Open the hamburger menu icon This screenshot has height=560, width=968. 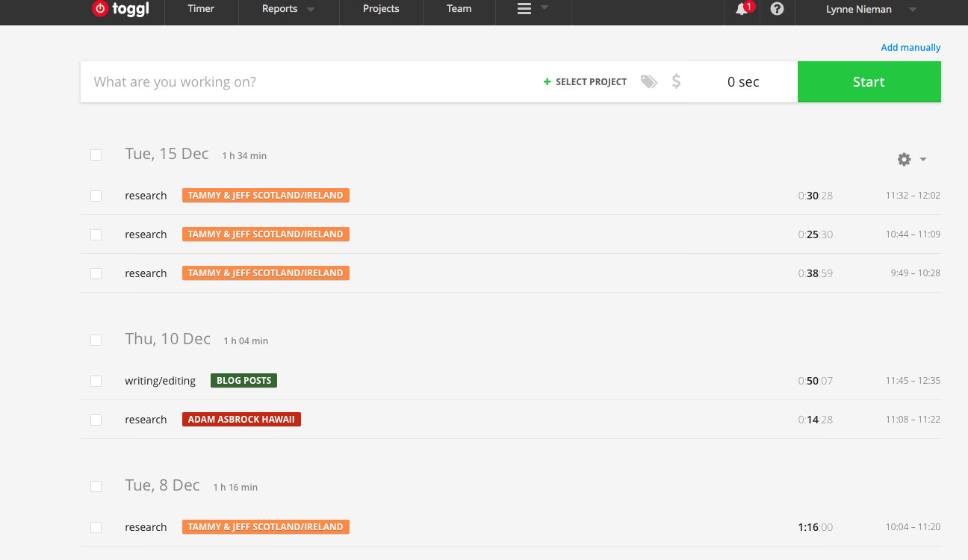pos(524,9)
